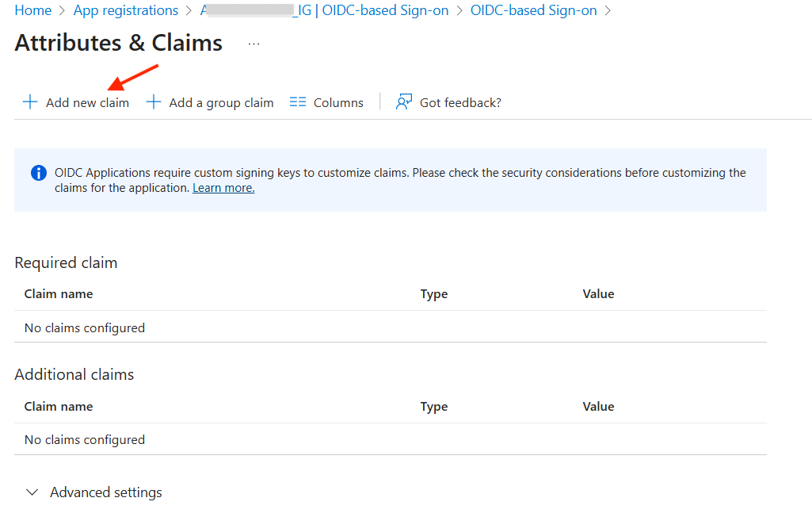Image resolution: width=812 pixels, height=513 pixels.
Task: Click Value header under Required claim
Action: (x=598, y=293)
